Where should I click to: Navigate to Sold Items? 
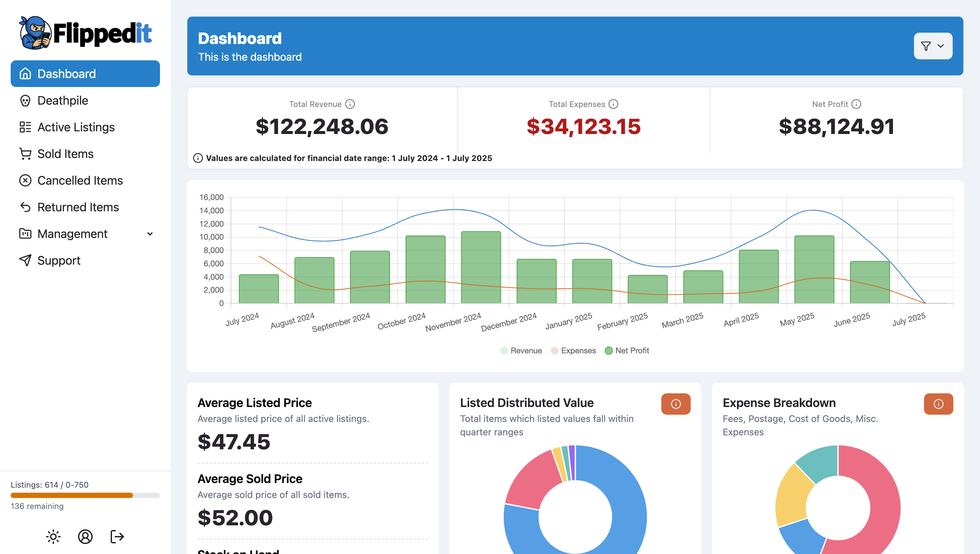[x=85, y=154]
